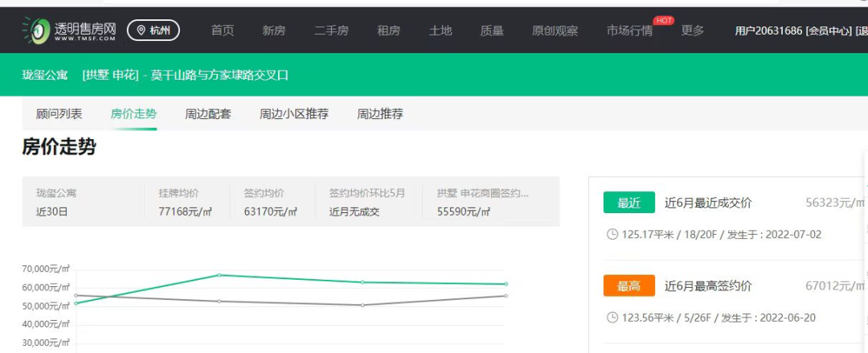Image resolution: width=868 pixels, height=353 pixels.
Task: Open the 市场行情 page
Action: (x=629, y=31)
